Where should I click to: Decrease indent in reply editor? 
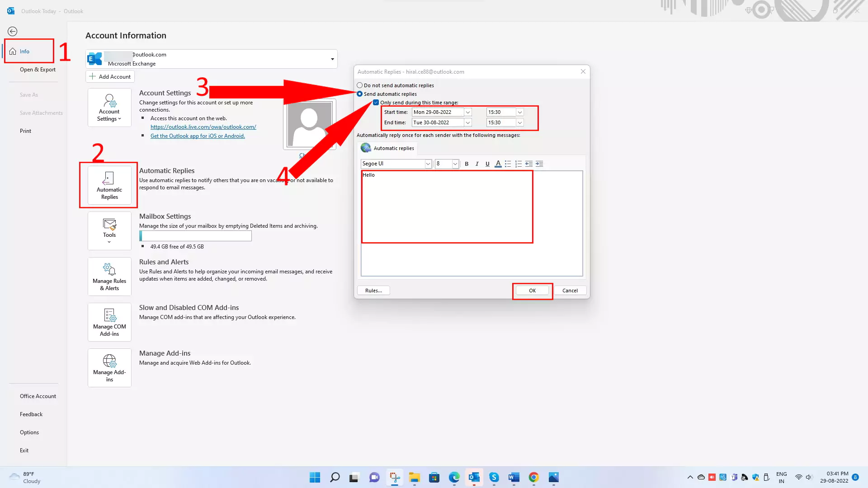529,164
